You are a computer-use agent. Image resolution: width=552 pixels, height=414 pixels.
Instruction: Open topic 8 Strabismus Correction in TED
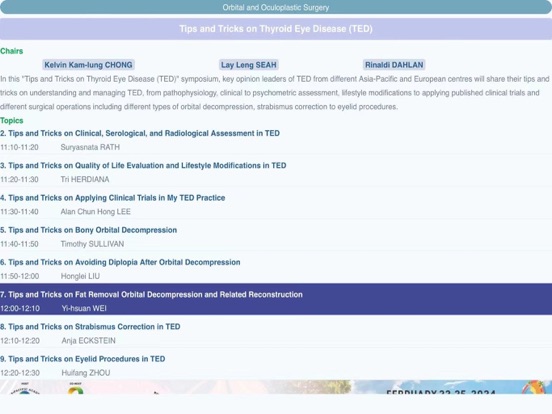coord(90,327)
